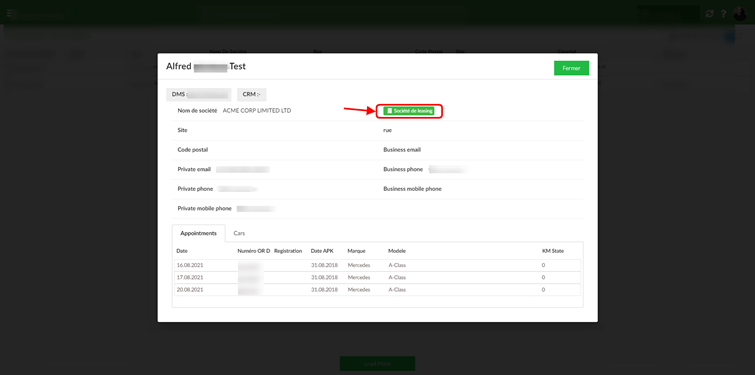Screen dimensions: 755x375
Task: Click the Marque column header
Action: tap(356, 251)
